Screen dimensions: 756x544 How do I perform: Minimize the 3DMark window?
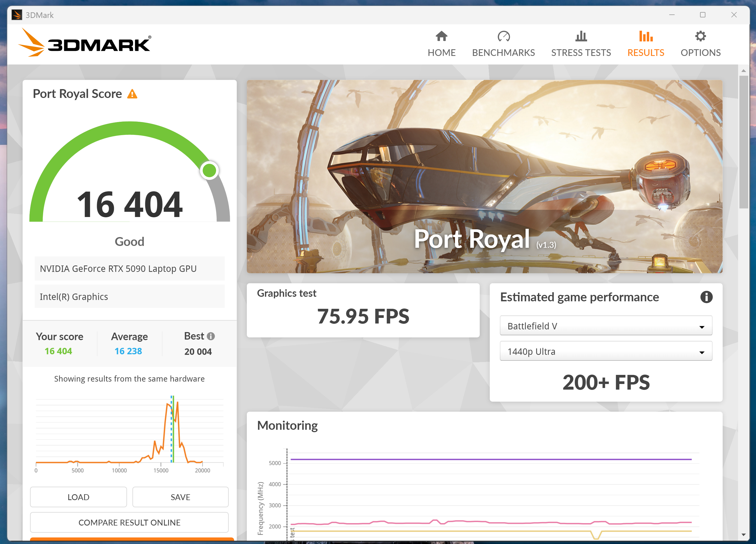click(672, 15)
